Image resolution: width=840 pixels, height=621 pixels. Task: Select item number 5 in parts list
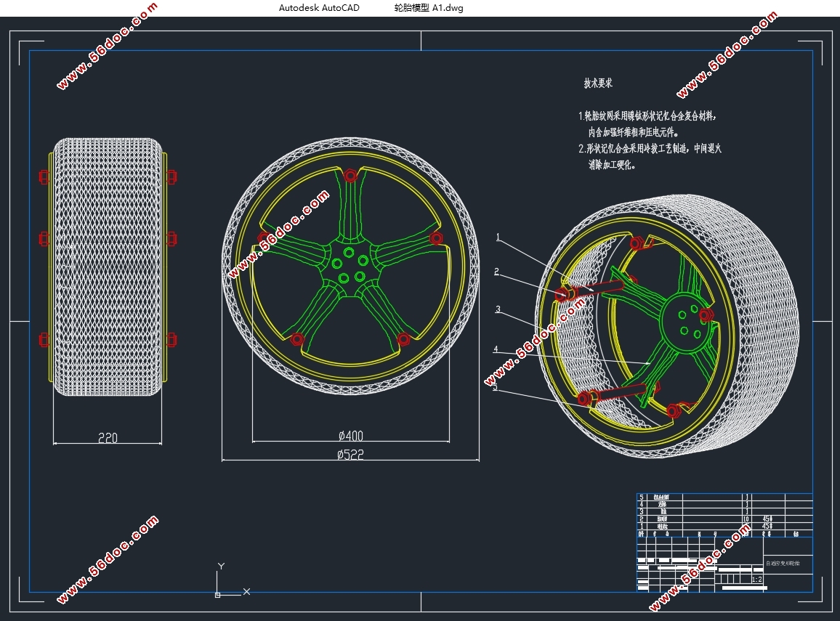pyautogui.click(x=641, y=498)
